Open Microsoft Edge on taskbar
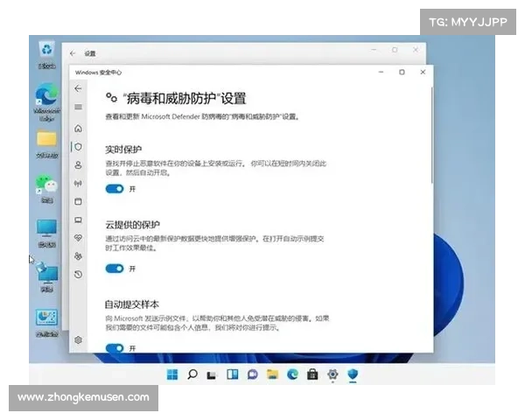Screen dimensions: 525x420 pyautogui.click(x=292, y=374)
